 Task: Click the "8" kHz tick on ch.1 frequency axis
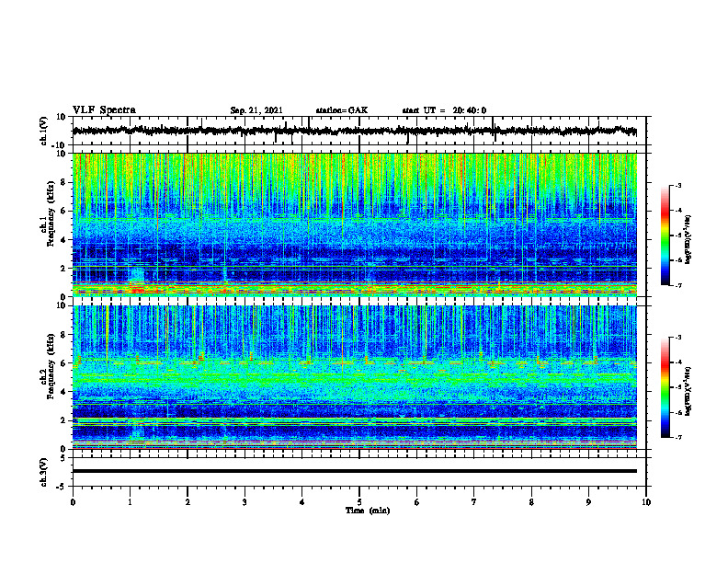[x=63, y=182]
